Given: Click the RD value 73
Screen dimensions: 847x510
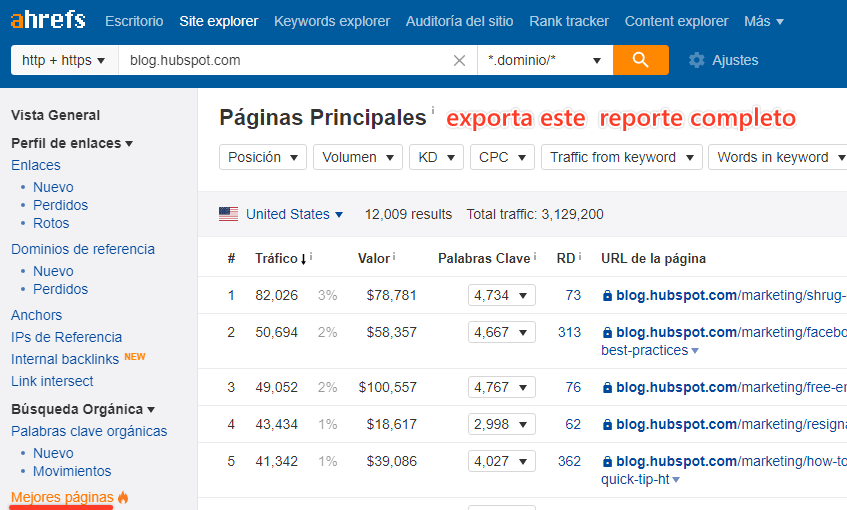Looking at the screenshot, I should pos(573,296).
